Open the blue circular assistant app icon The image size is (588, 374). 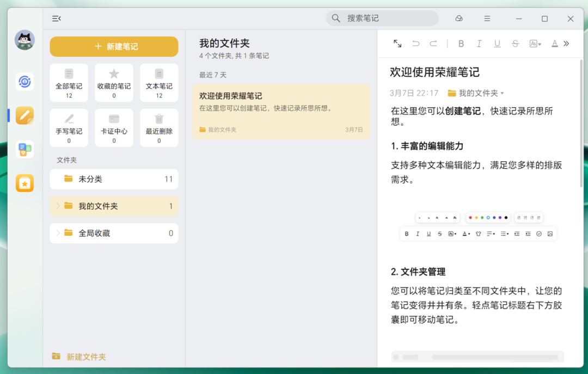click(24, 82)
